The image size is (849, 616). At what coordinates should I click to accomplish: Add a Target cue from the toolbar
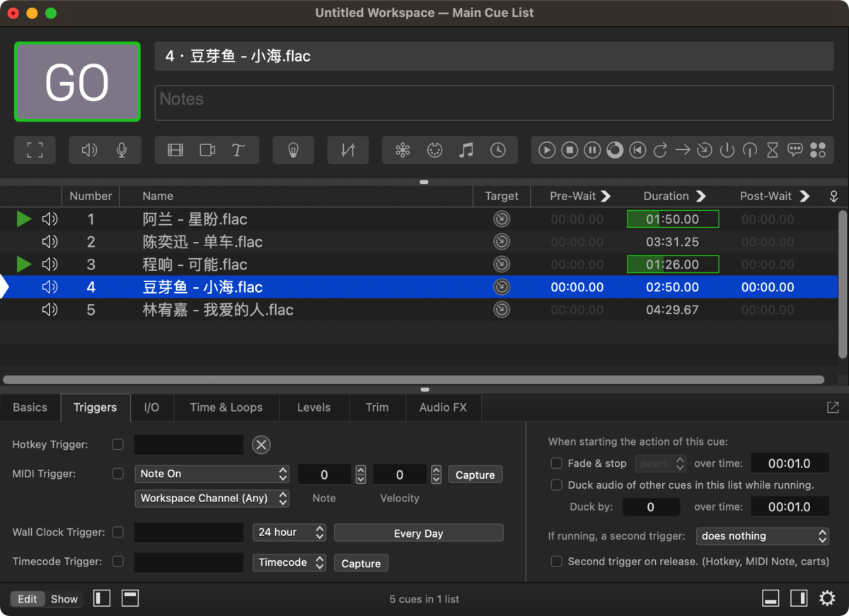[705, 150]
